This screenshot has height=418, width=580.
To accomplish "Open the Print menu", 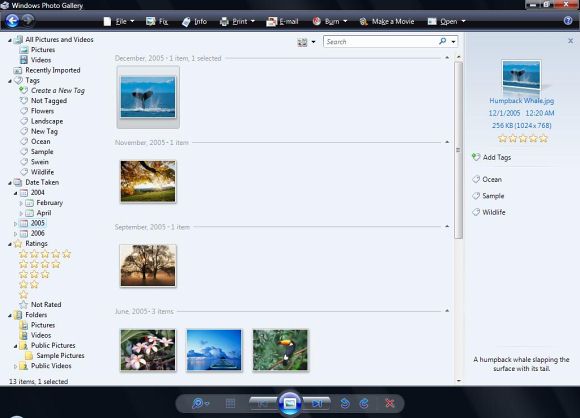I will coord(237,21).
